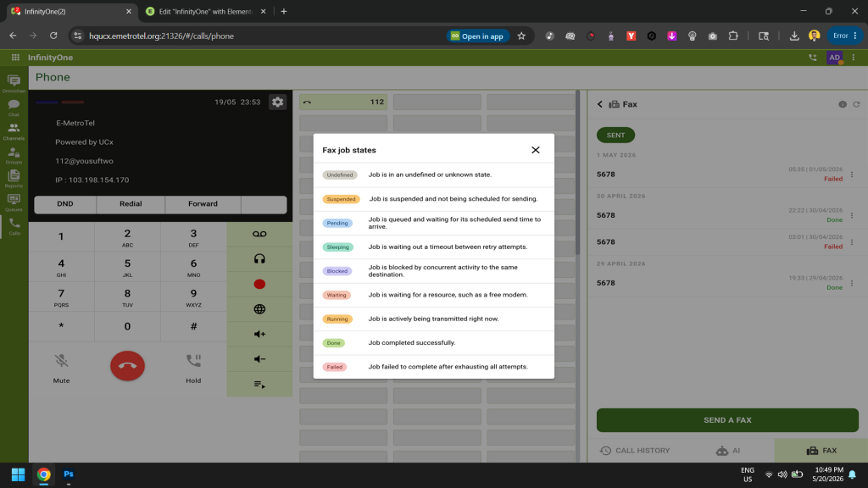The height and width of the screenshot is (488, 868).
Task: Open Channels in the sidebar
Action: pos(14,131)
